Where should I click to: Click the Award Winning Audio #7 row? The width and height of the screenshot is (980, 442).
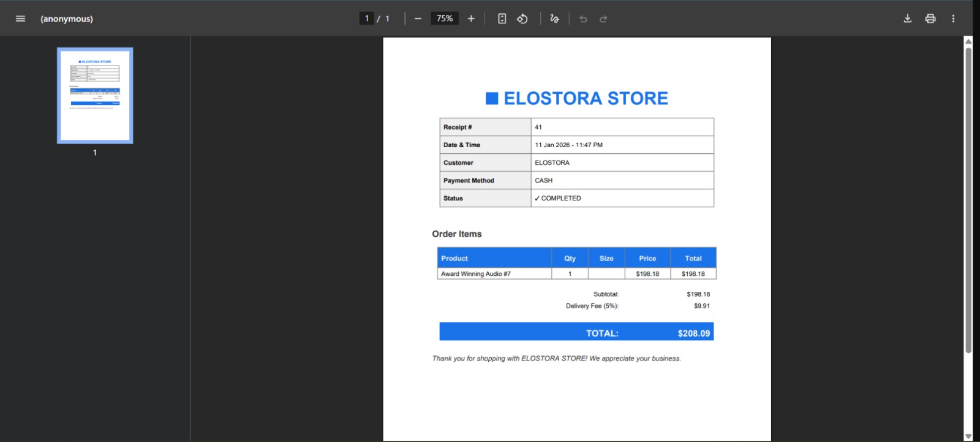click(x=576, y=273)
